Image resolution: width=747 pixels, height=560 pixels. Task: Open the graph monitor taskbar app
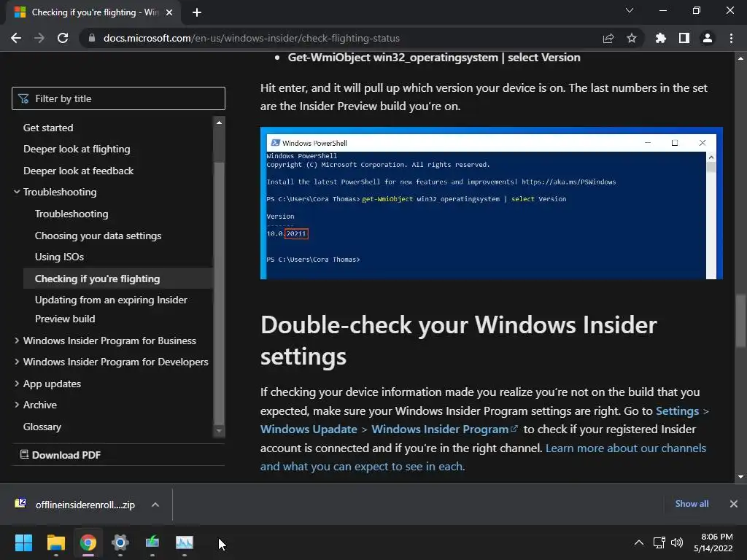point(185,542)
